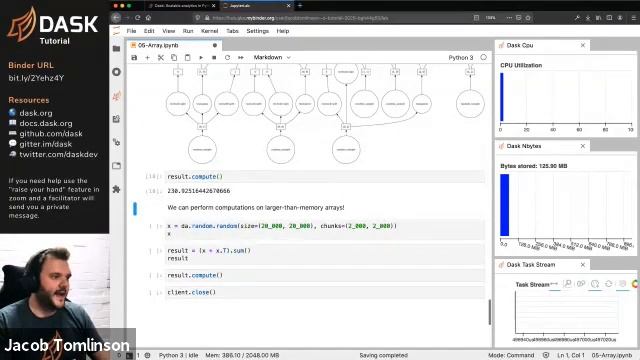This screenshot has width=640, height=360.
Task: Click the shield trust icon in status bar
Action: click(546, 356)
